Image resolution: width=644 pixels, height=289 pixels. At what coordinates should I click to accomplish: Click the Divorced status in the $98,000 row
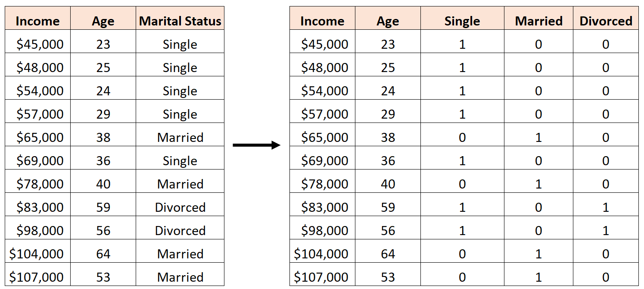[180, 231]
